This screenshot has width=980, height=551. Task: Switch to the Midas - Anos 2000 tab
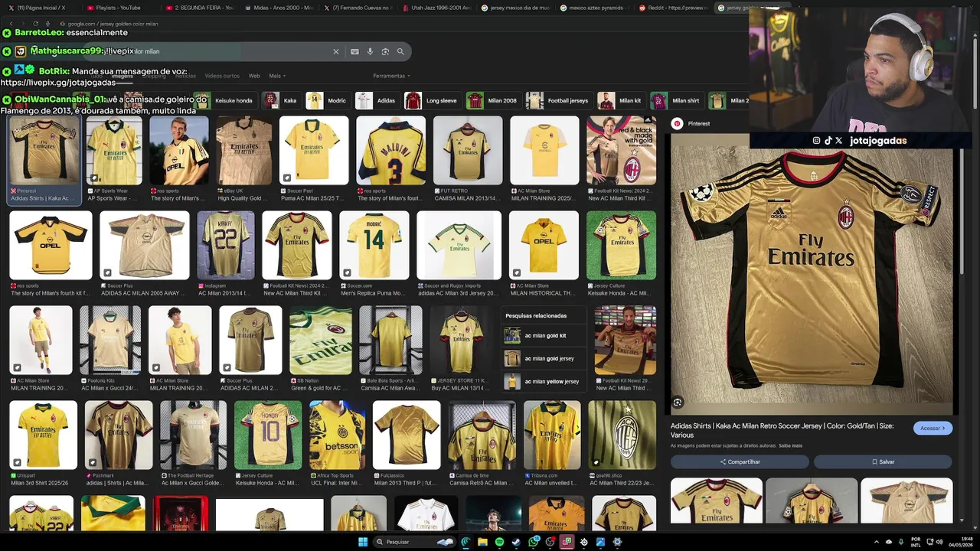(279, 8)
